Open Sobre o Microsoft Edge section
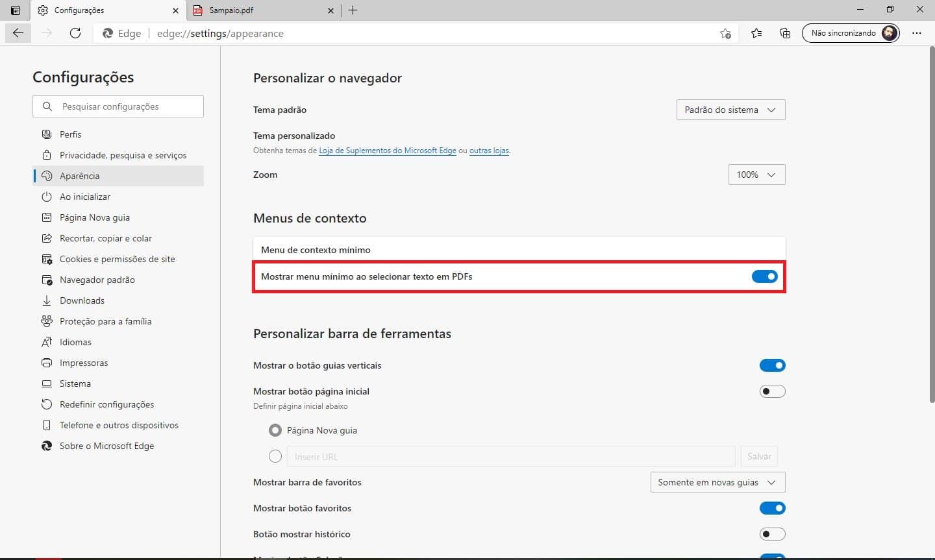Screen dimensions: 935x560 pos(106,445)
